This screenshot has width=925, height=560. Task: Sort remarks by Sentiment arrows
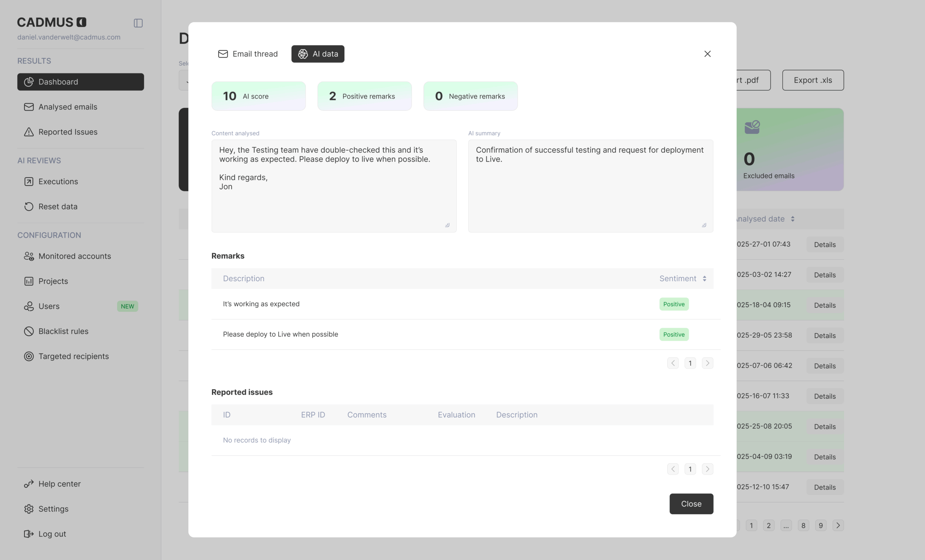tap(704, 279)
